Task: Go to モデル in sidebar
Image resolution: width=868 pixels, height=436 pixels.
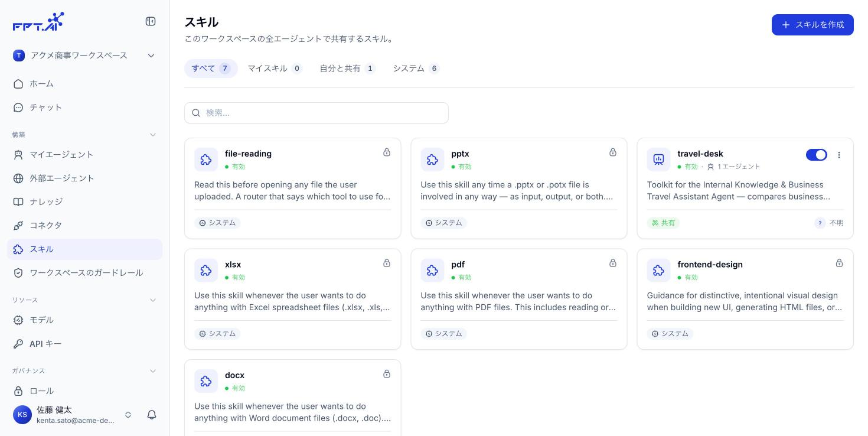Action: (84, 320)
